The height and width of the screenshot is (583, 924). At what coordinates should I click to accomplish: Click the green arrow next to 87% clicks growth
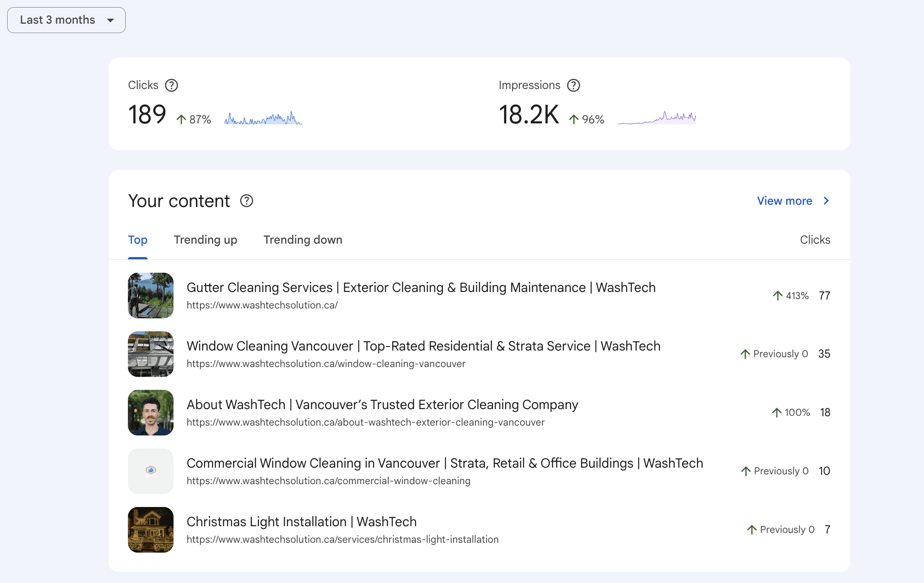coord(181,119)
